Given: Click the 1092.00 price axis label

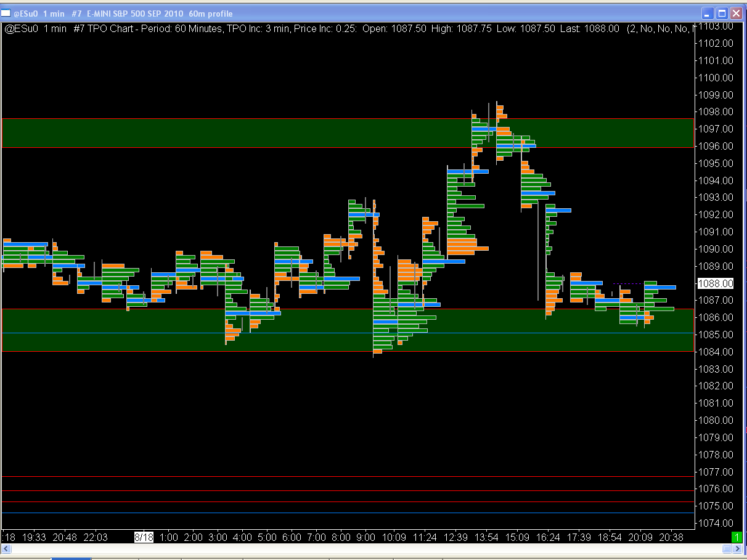Looking at the screenshot, I should [x=716, y=214].
